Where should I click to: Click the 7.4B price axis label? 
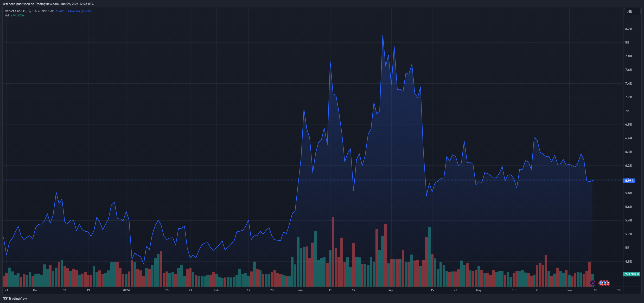628,84
